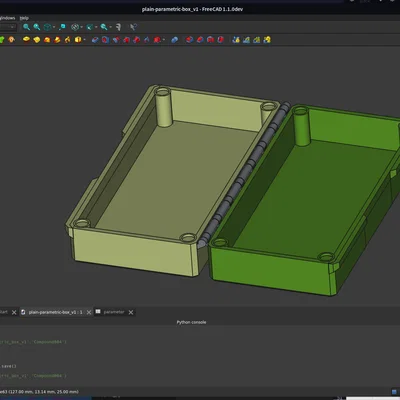Click the What's This help cursor icon
The image size is (400, 400).
click(x=133, y=27)
